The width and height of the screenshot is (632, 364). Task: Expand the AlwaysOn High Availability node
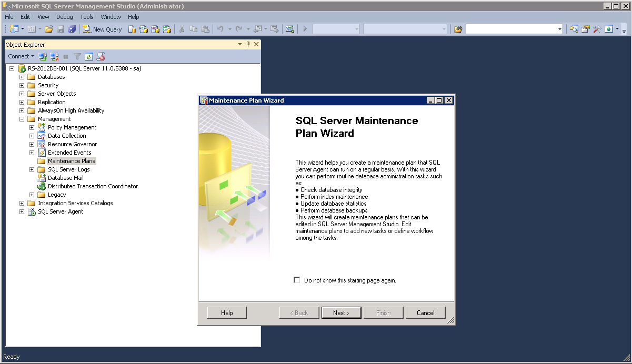point(22,110)
